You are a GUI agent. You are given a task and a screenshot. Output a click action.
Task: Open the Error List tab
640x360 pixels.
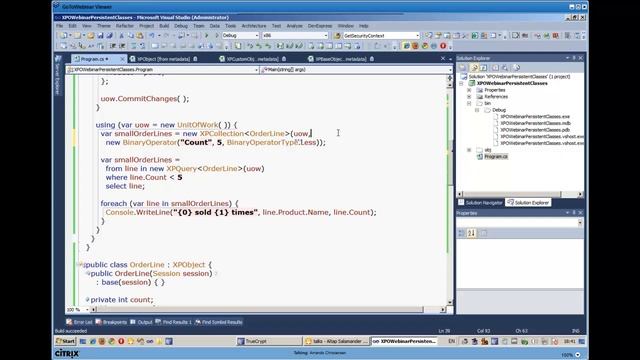click(79, 322)
